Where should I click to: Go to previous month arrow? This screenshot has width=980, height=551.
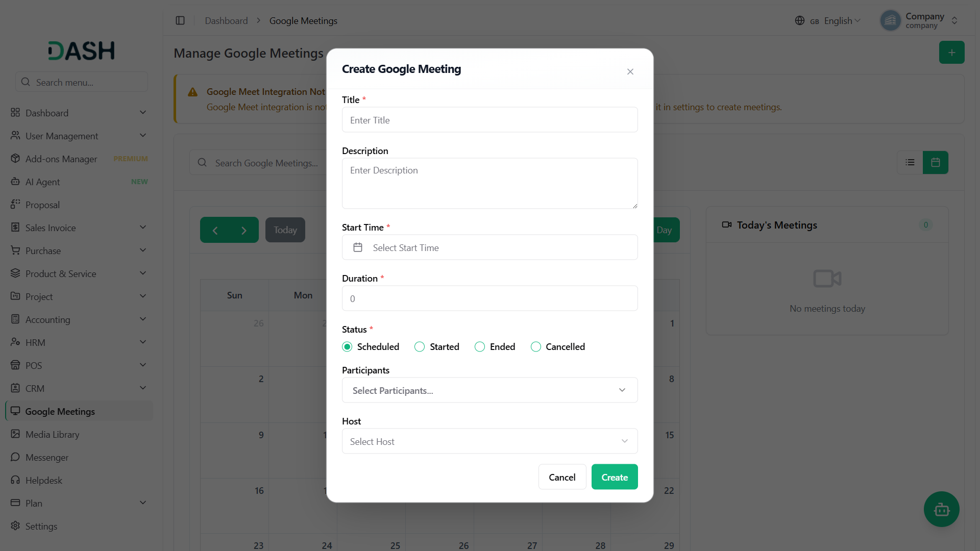[x=215, y=230]
